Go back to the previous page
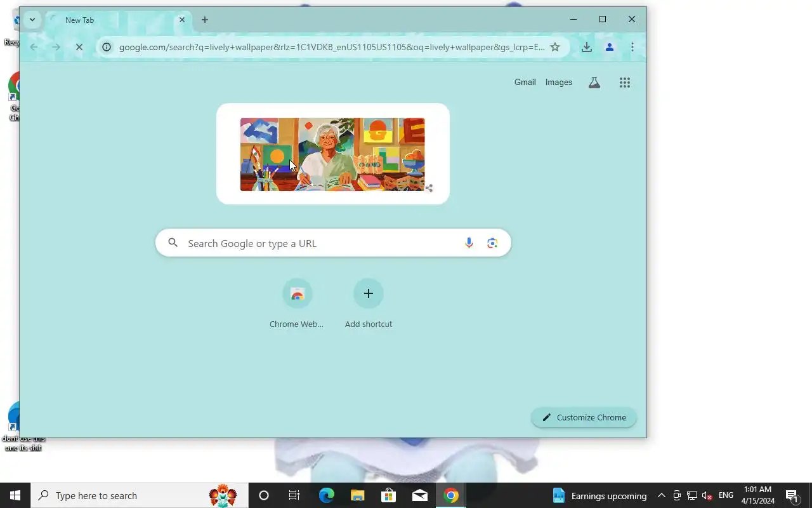The image size is (812, 508). (x=34, y=47)
